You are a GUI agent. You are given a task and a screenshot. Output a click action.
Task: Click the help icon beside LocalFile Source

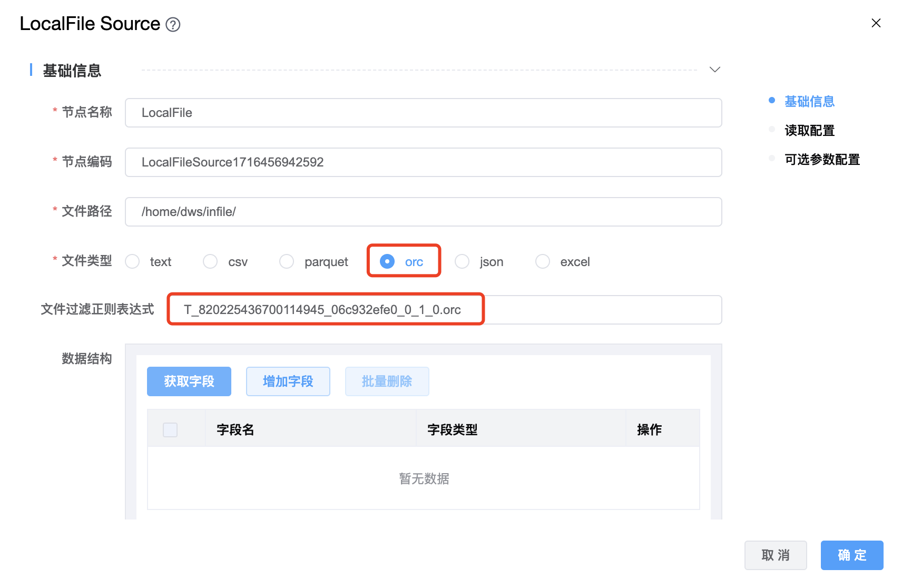173,25
